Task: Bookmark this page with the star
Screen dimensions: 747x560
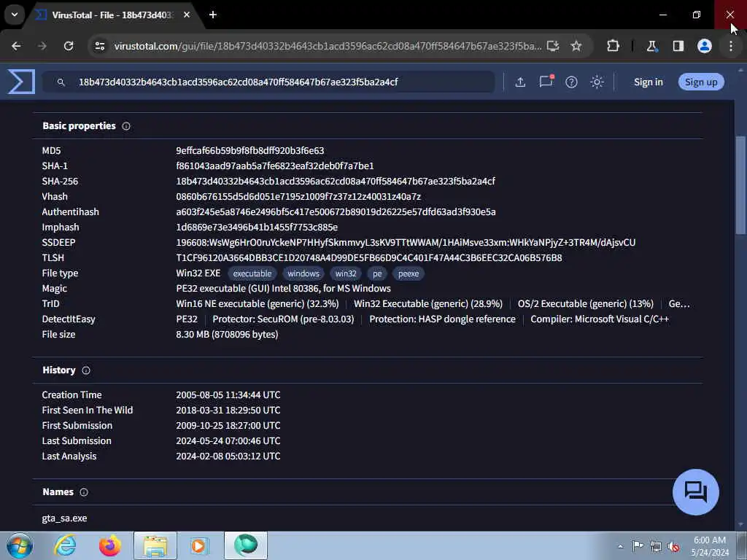Action: 576,46
